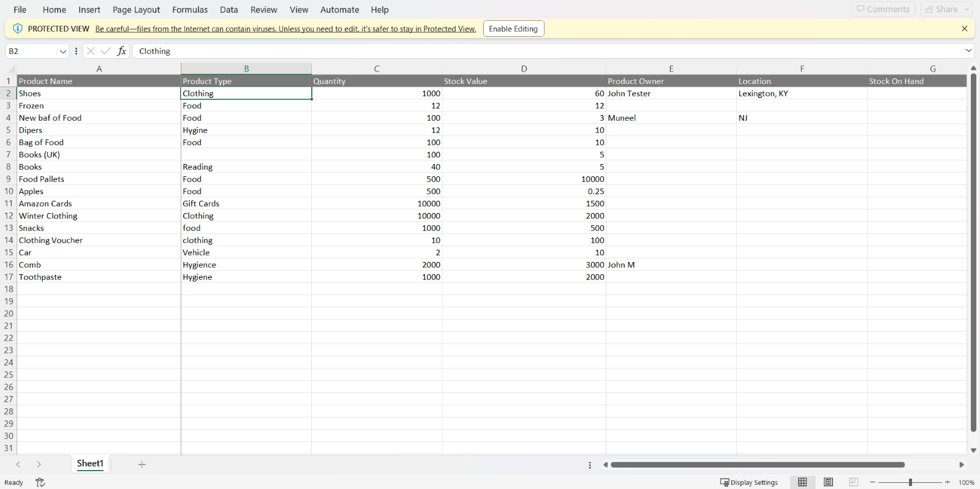
Task: Select the Sheet1 tab
Action: [90, 464]
